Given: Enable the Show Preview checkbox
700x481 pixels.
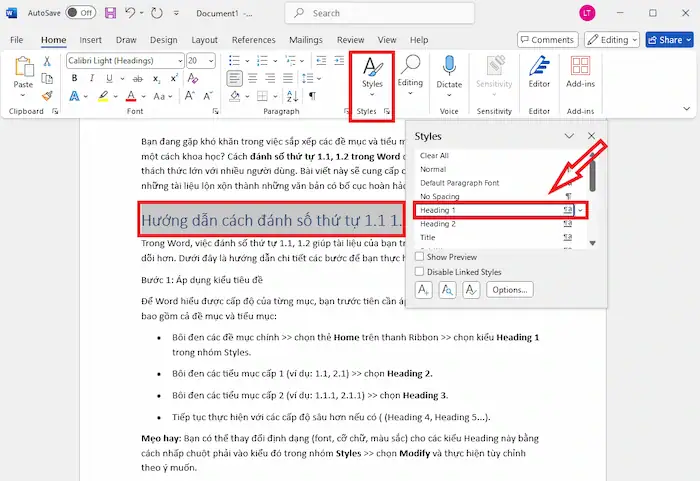Looking at the screenshot, I should [x=420, y=257].
